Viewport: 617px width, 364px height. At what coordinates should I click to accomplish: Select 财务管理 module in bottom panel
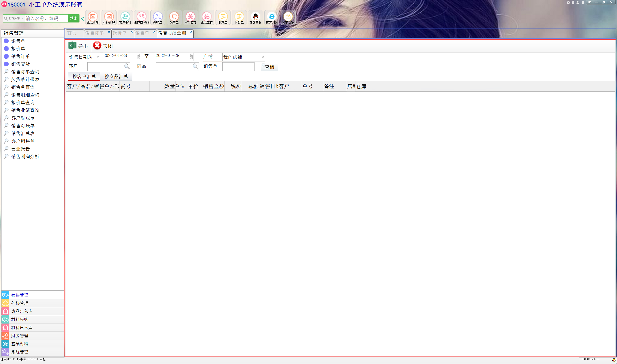click(x=20, y=336)
